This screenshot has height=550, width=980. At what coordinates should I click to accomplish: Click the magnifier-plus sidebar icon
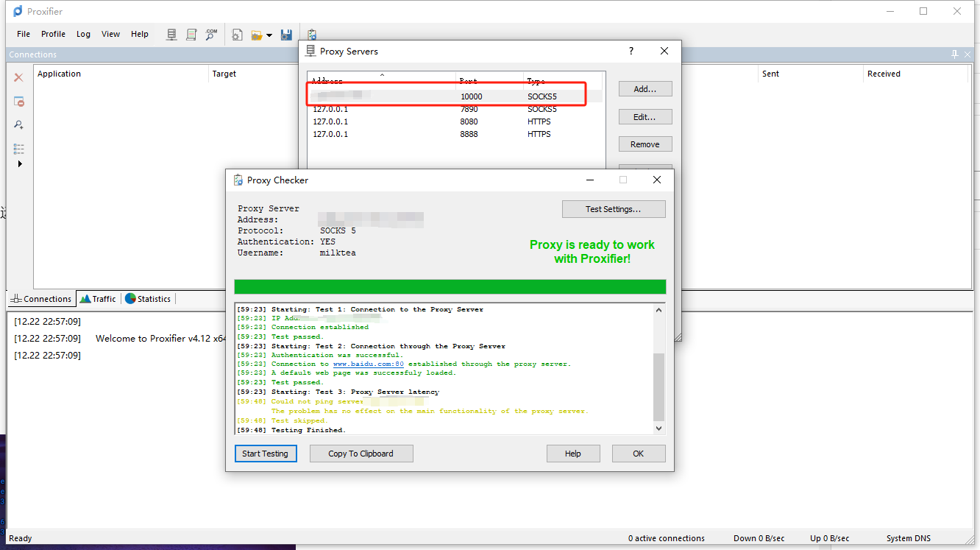click(19, 125)
